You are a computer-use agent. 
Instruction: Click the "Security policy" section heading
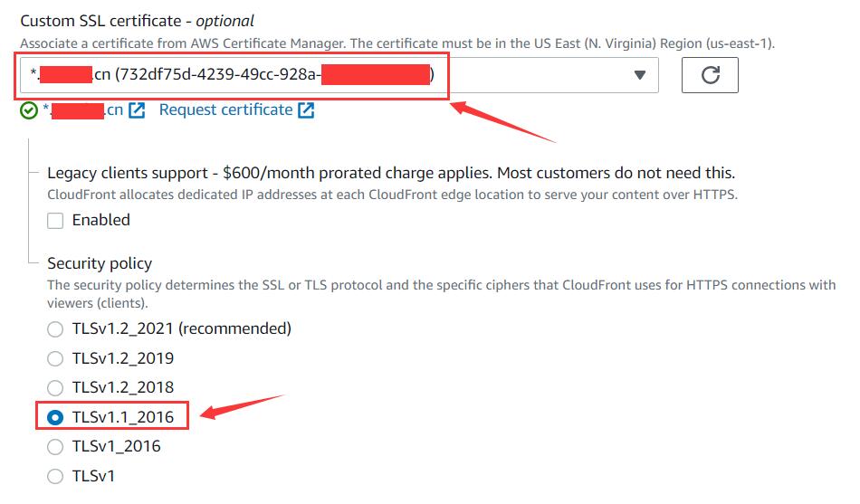[100, 263]
